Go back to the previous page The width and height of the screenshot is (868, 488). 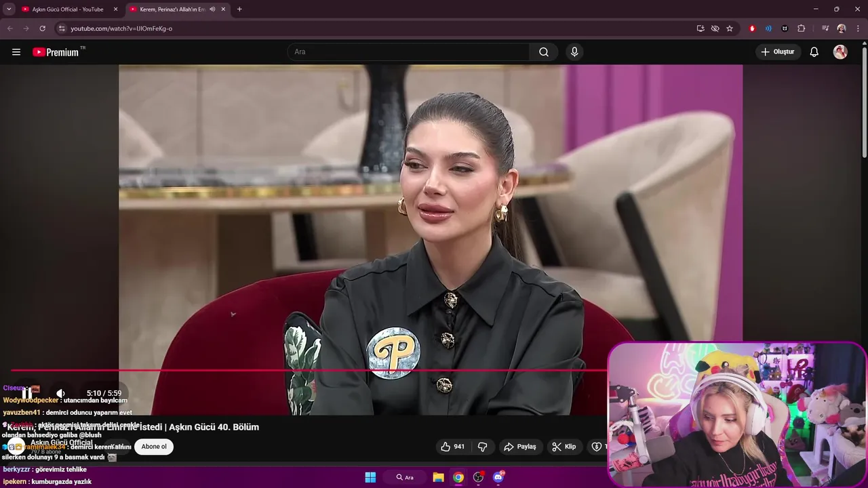pyautogui.click(x=9, y=28)
